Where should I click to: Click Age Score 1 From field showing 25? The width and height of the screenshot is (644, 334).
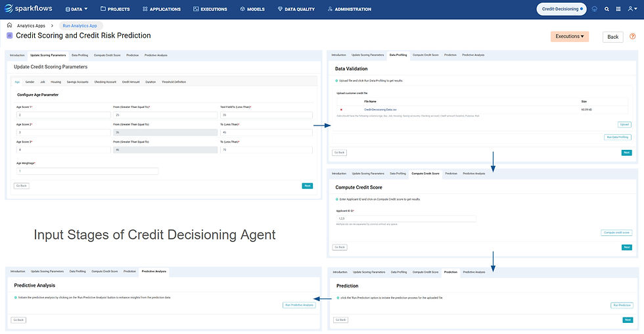[x=165, y=115]
